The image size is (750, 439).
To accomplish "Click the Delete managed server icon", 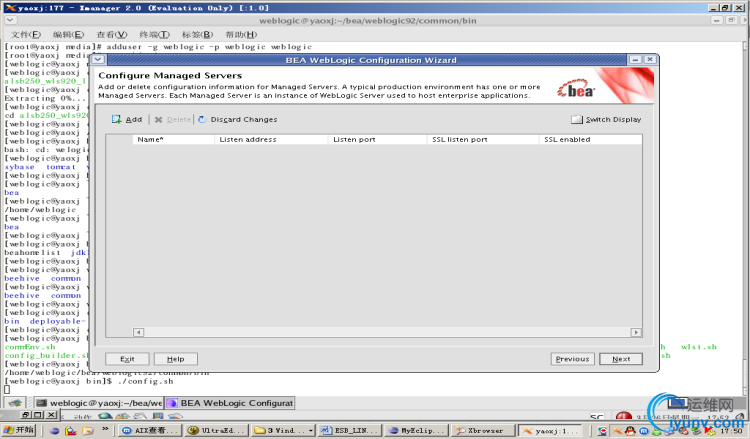I will 158,120.
